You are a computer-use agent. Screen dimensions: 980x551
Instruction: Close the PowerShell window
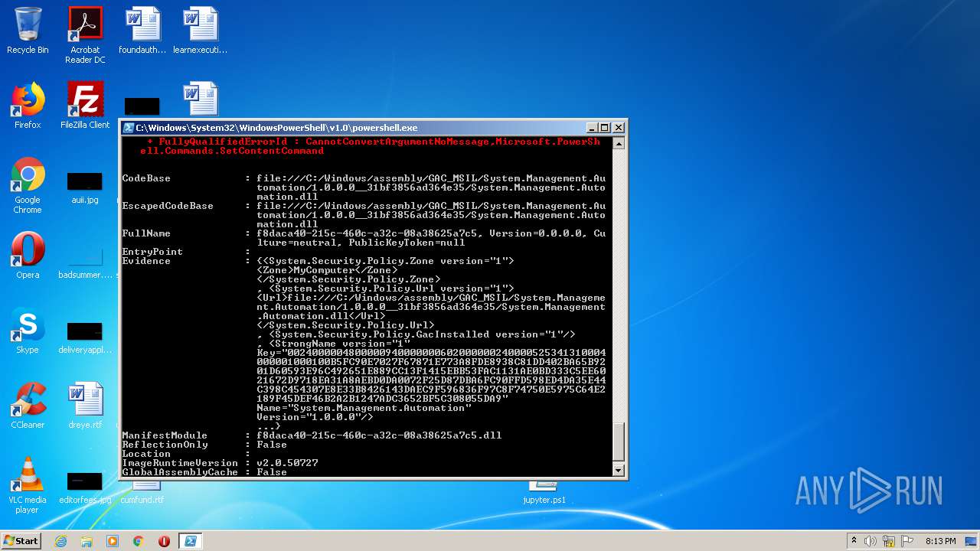619,128
